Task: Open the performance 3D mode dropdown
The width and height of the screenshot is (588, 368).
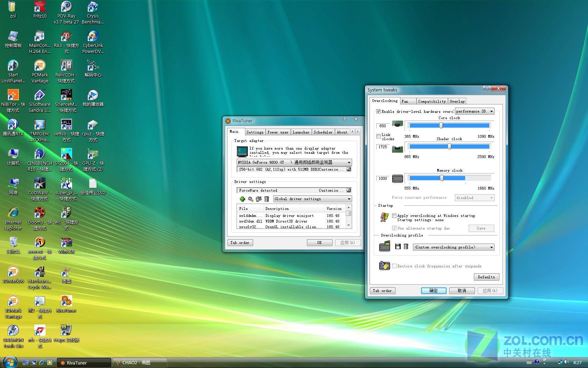Action: coord(475,111)
